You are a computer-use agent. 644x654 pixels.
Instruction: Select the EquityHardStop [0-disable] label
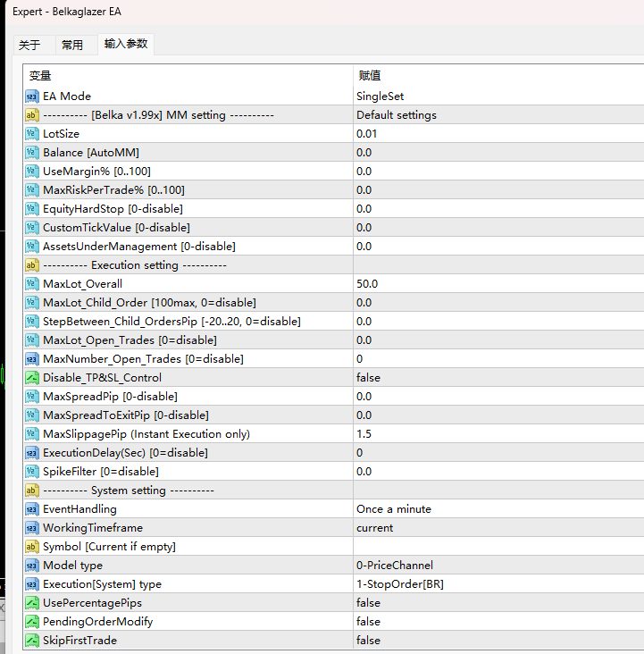pos(113,209)
